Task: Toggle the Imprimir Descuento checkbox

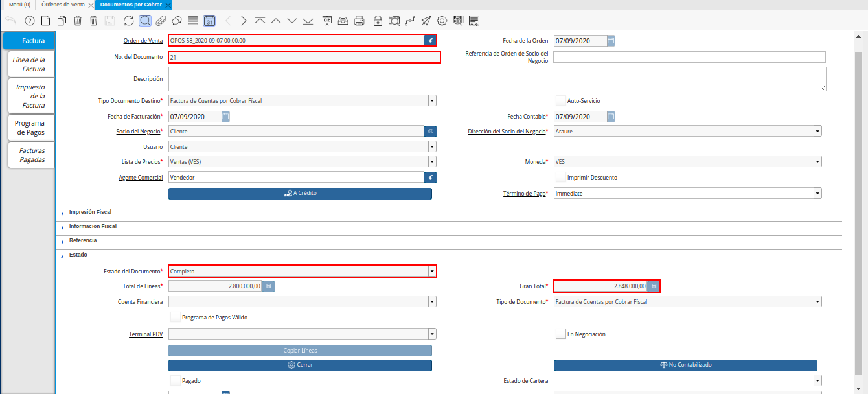Action: click(561, 177)
